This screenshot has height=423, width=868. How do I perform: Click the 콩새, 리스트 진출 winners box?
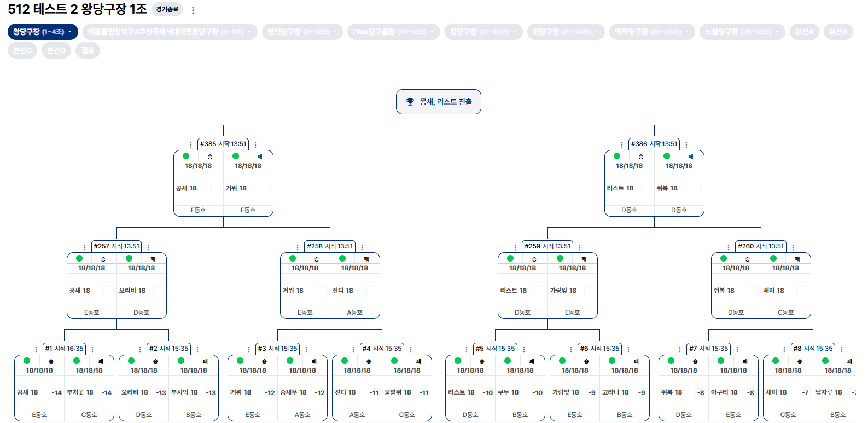pos(439,102)
